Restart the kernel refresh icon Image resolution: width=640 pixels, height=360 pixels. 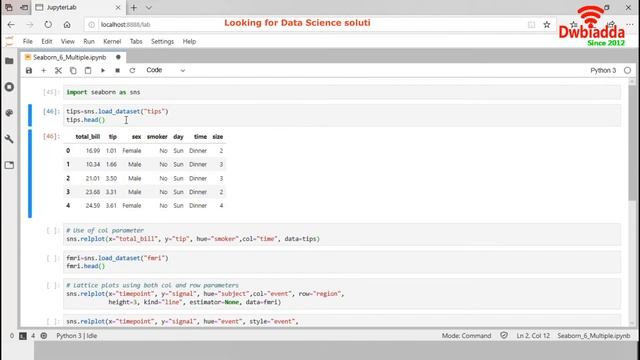point(132,71)
